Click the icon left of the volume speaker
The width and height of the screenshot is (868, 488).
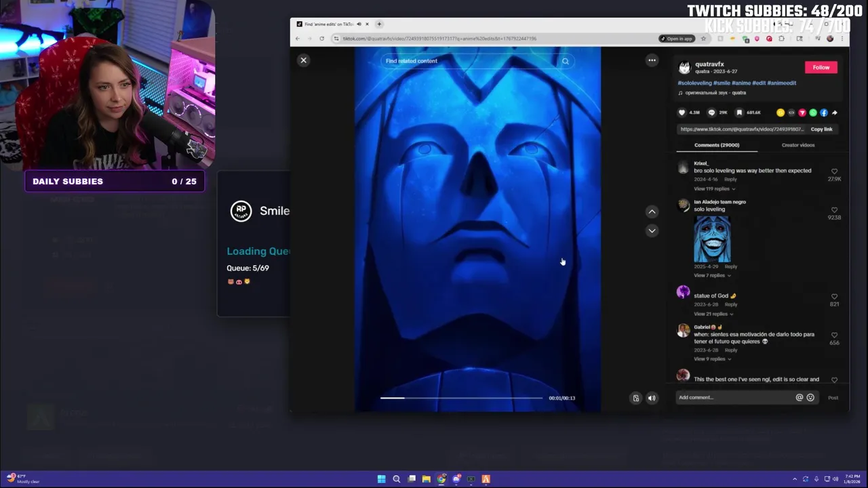click(635, 398)
